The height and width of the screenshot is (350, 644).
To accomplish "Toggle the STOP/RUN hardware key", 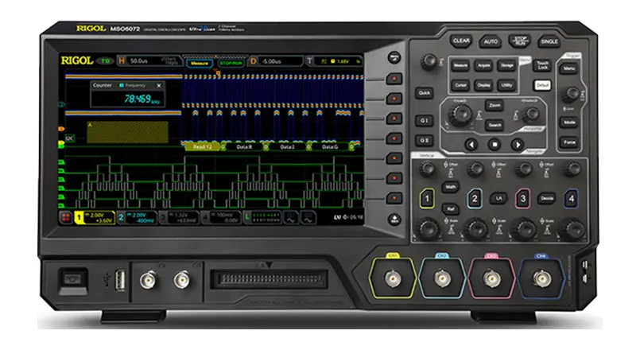I will tap(519, 41).
